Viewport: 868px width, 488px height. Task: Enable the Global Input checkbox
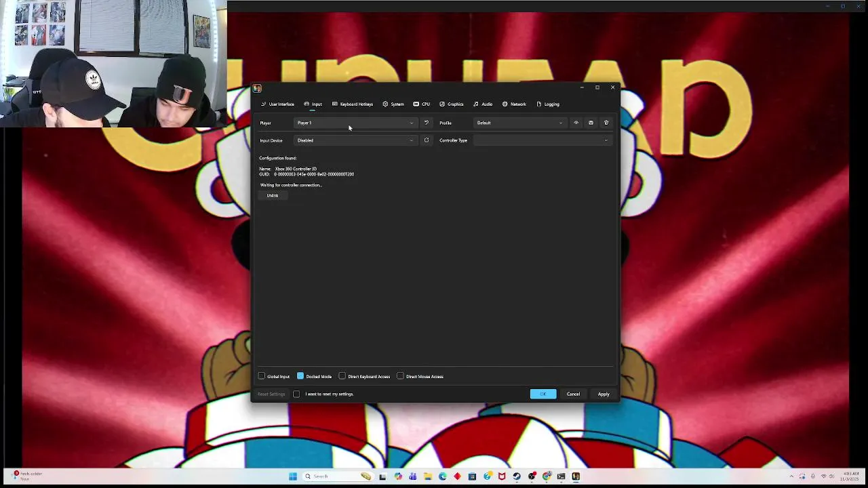click(262, 376)
